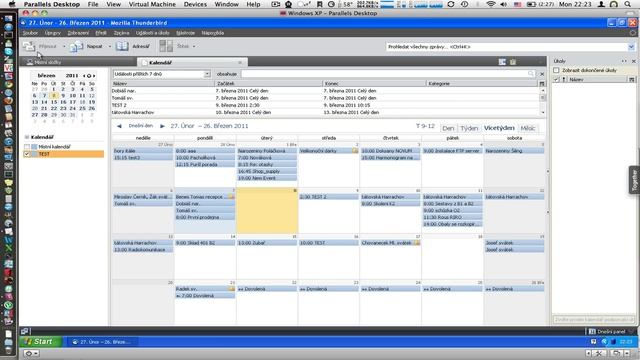Uncheck the TEST calendar checkbox
Image resolution: width=640 pixels, height=360 pixels.
pyautogui.click(x=27, y=154)
